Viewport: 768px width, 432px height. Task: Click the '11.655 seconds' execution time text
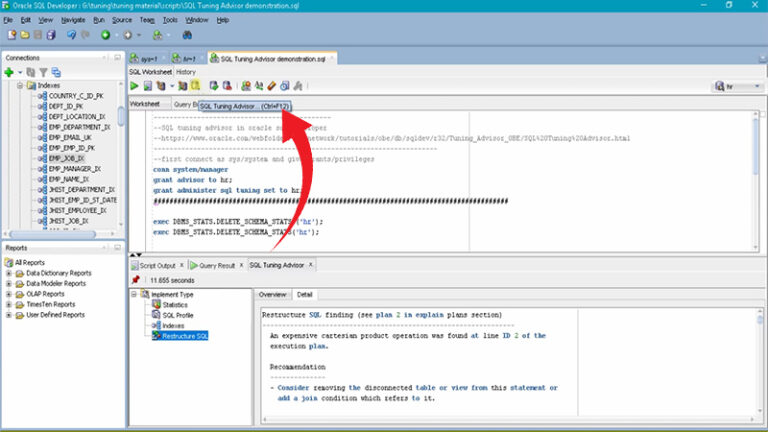(172, 281)
